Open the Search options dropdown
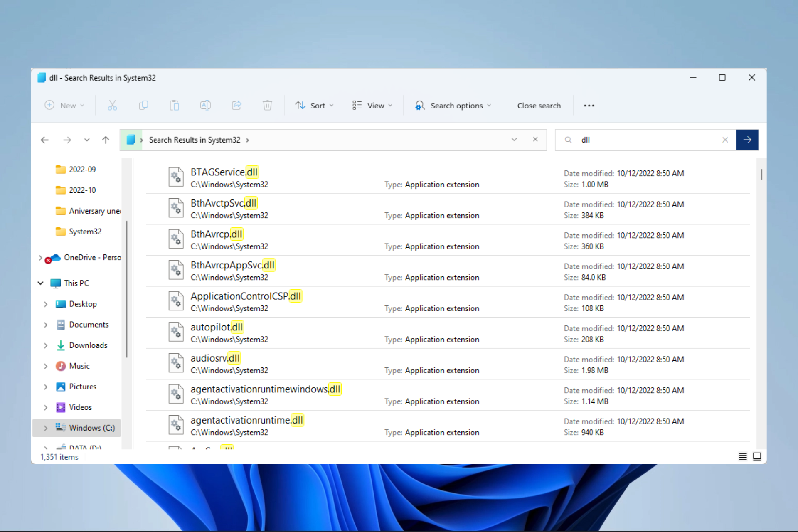The width and height of the screenshot is (798, 532). coord(453,106)
